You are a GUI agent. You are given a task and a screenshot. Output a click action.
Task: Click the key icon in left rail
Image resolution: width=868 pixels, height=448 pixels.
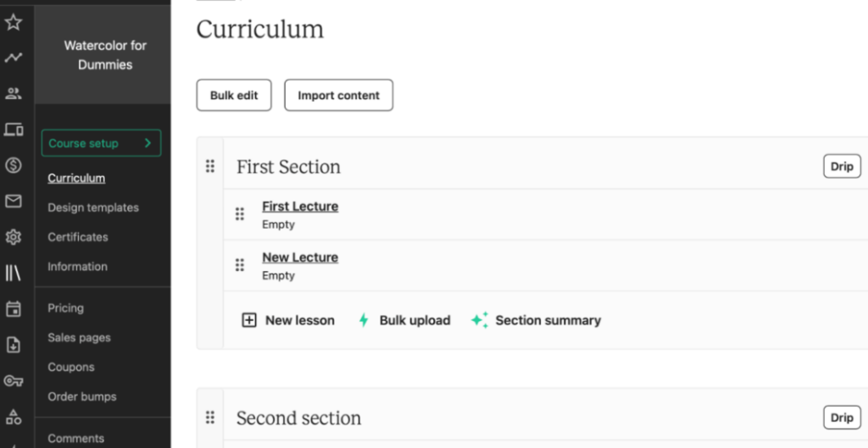tap(14, 380)
